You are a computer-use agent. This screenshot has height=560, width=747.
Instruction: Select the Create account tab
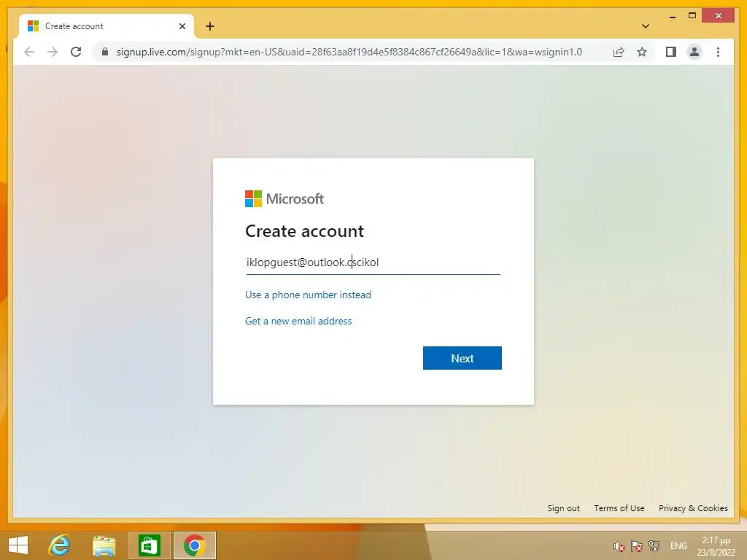[x=107, y=26]
